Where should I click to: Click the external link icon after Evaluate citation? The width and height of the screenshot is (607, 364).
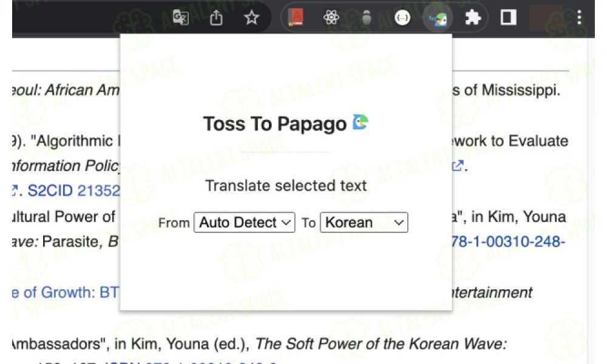[458, 166]
